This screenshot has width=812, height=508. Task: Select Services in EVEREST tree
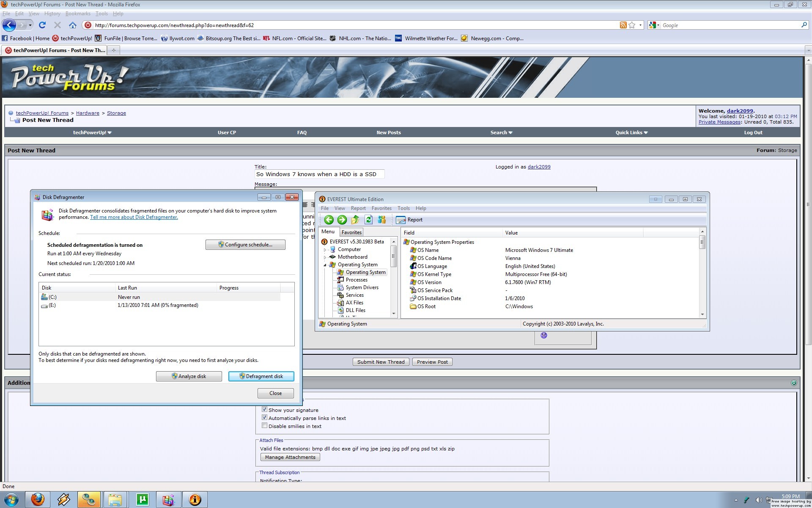click(x=354, y=295)
